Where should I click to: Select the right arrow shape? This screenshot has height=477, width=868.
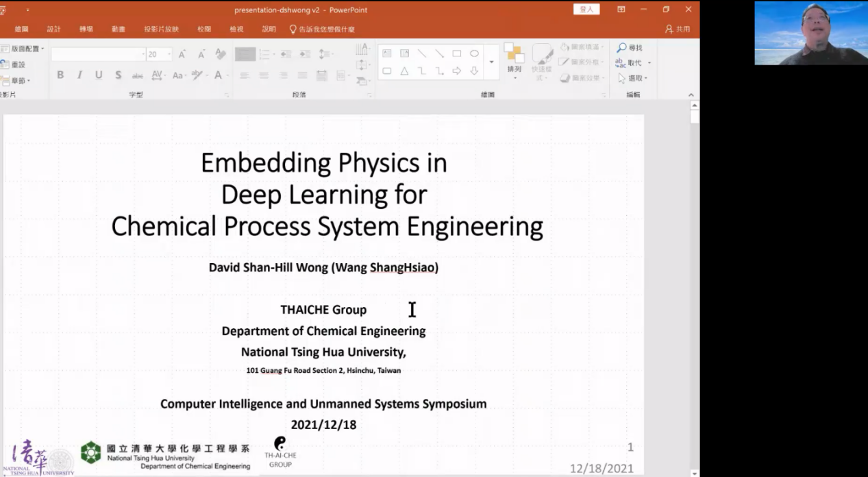456,71
